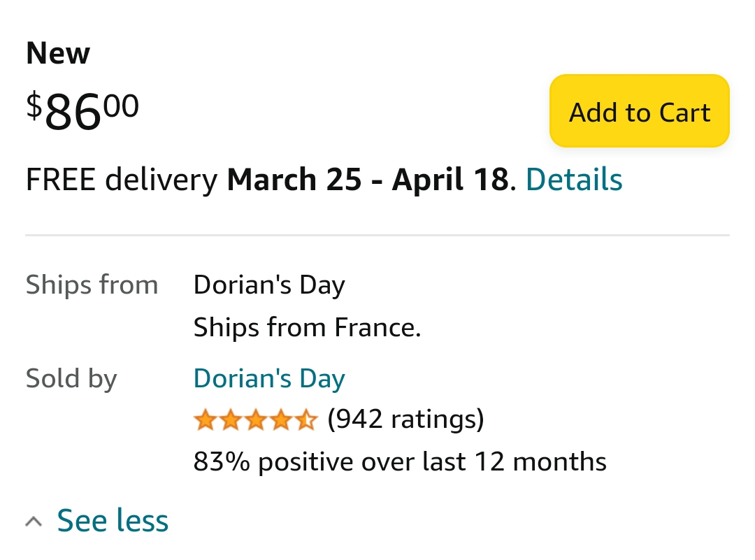Click the FREE delivery text
Image resolution: width=755 pixels, height=560 pixels.
tap(122, 180)
